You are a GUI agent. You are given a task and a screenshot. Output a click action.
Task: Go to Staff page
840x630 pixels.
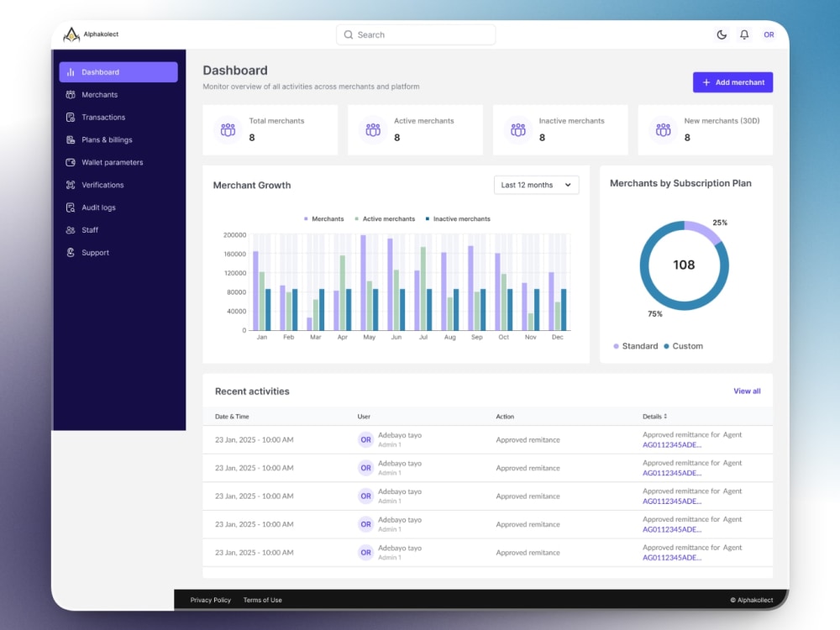118,230
